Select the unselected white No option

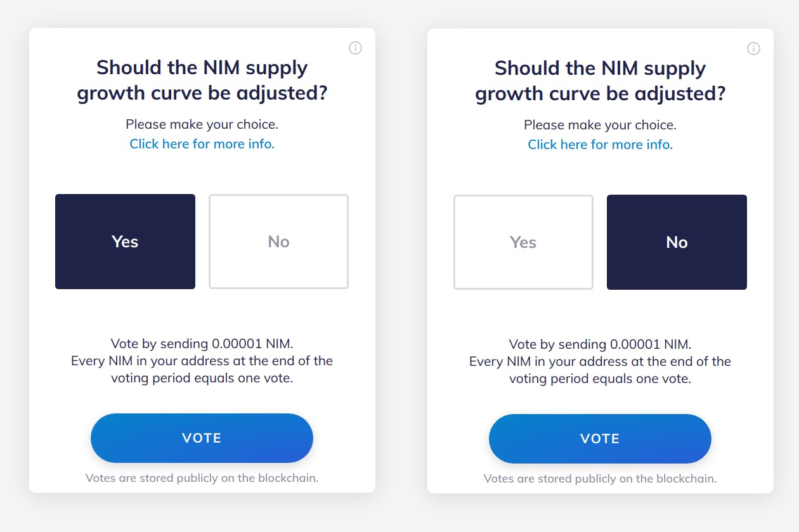pyautogui.click(x=278, y=242)
